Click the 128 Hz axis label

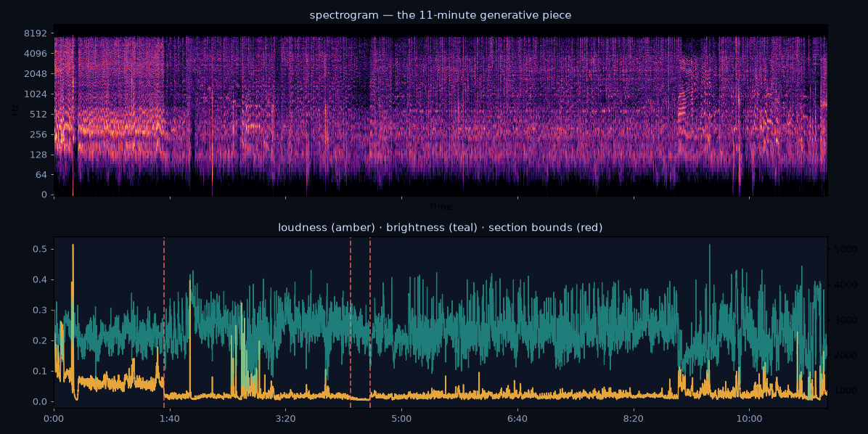(39, 155)
